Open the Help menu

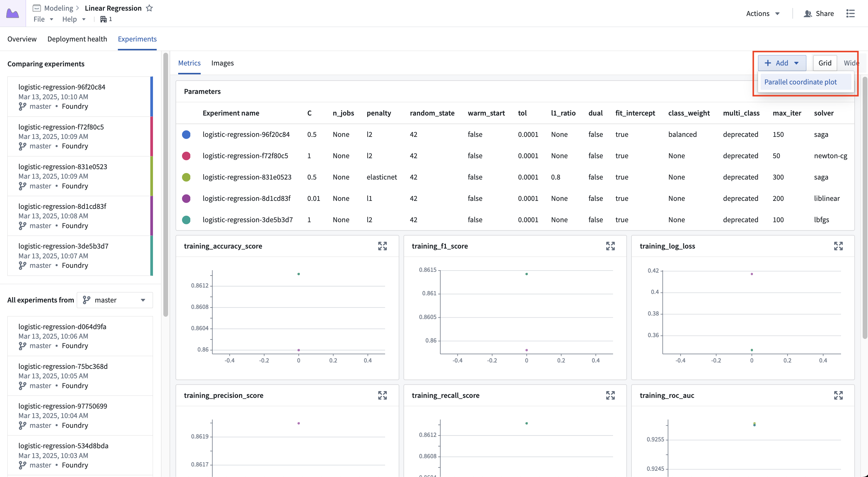74,19
